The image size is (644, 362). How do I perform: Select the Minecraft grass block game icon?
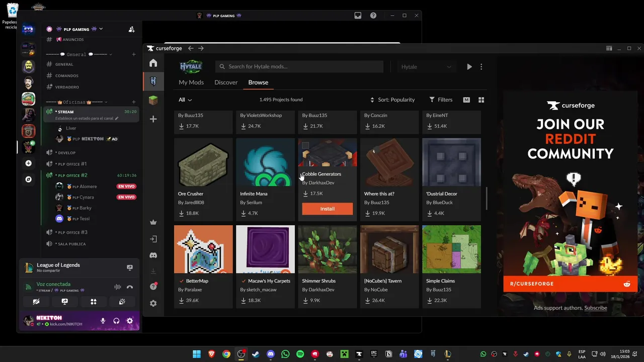pyautogui.click(x=153, y=101)
